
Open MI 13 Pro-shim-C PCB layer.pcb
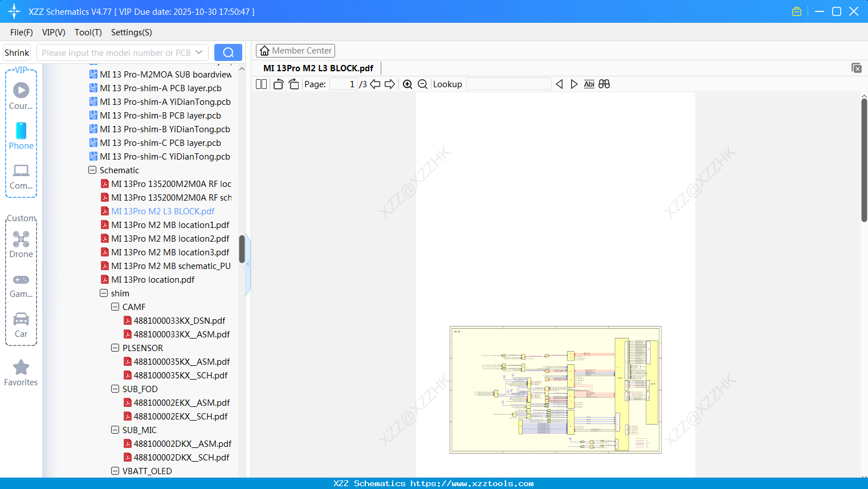155,142
